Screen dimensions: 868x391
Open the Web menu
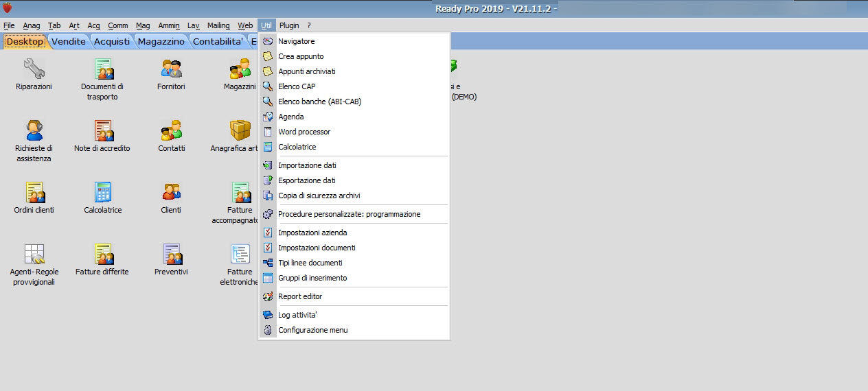[245, 25]
